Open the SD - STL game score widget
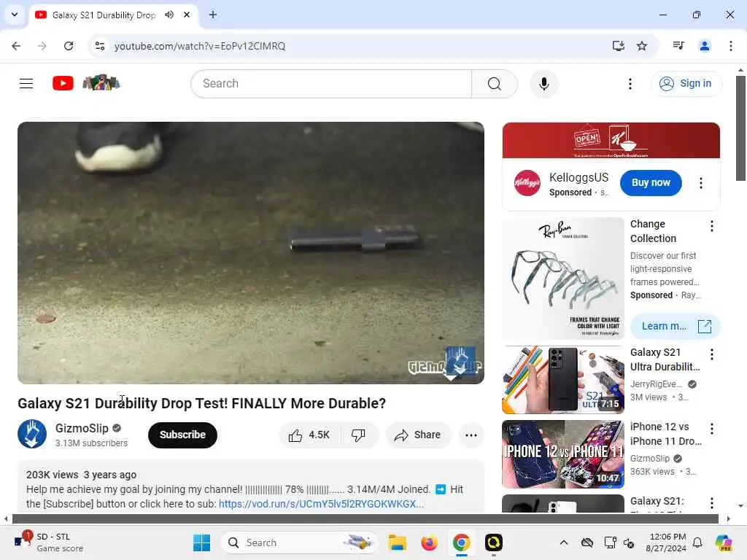The width and height of the screenshot is (747, 560). (49, 542)
